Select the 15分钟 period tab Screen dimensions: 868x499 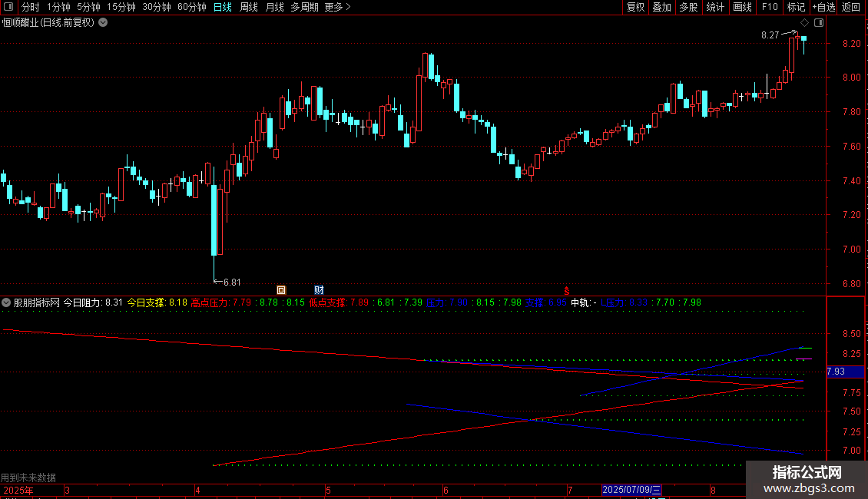click(121, 7)
